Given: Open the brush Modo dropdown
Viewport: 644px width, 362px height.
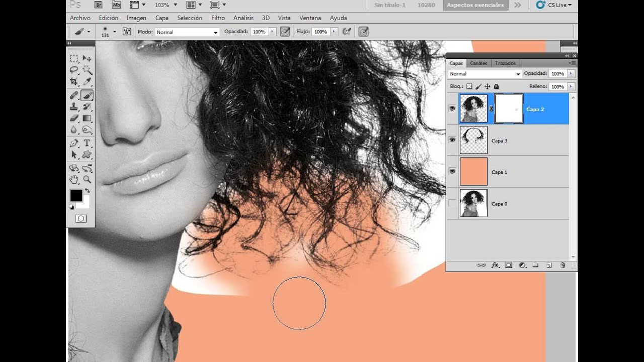Looking at the screenshot, I should tap(187, 32).
